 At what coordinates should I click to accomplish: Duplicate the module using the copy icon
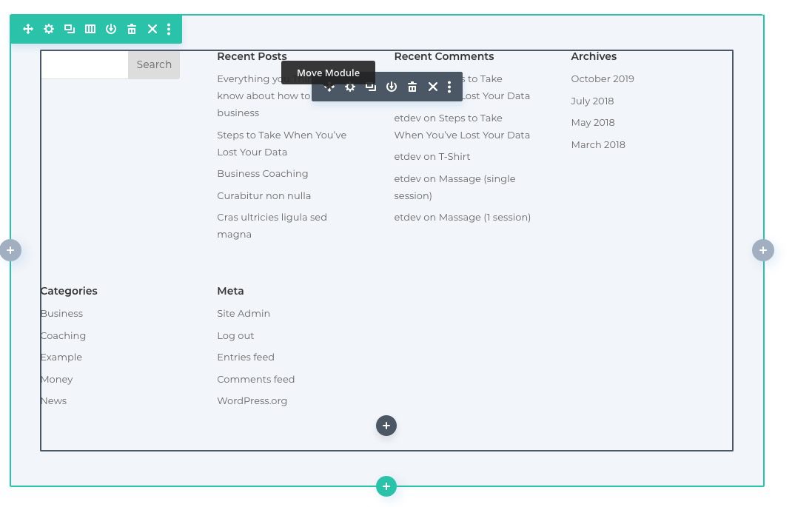coord(371,87)
